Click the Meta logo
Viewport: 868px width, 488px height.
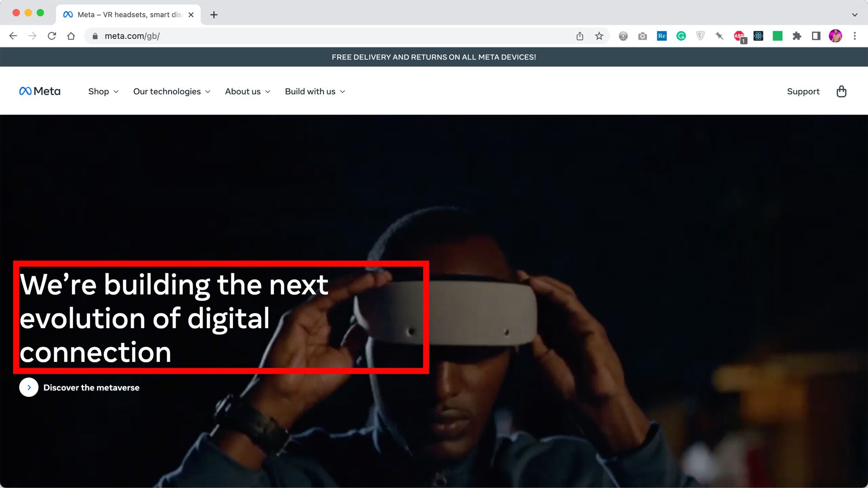coord(40,91)
